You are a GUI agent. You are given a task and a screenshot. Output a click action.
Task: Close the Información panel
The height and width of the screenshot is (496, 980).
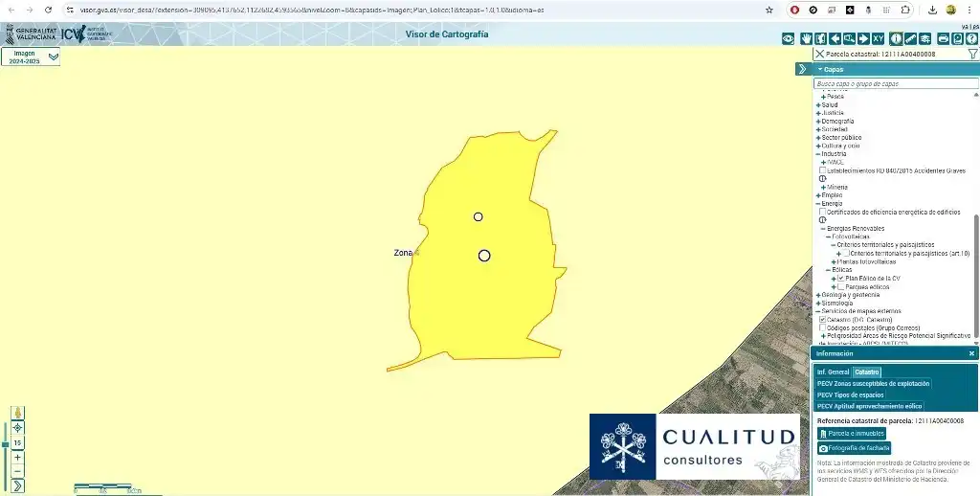(x=971, y=353)
